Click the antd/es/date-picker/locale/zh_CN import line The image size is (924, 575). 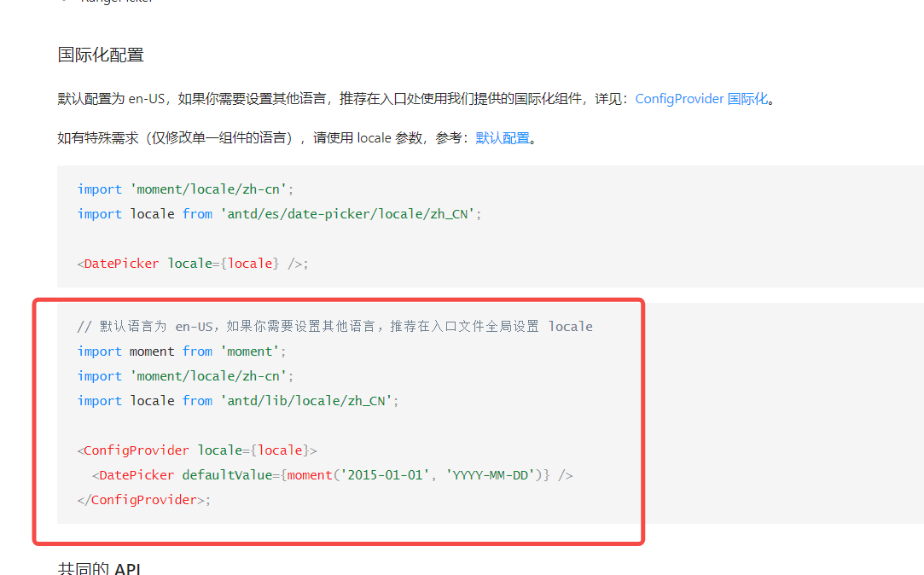point(279,214)
